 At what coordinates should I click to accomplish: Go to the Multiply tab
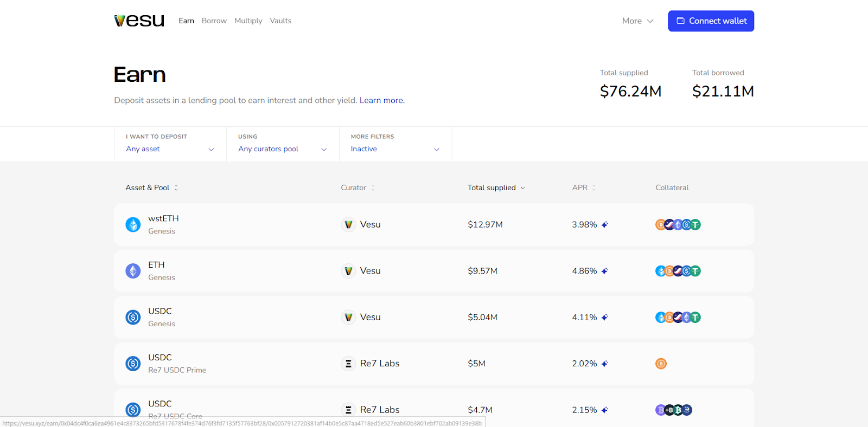[x=248, y=21]
